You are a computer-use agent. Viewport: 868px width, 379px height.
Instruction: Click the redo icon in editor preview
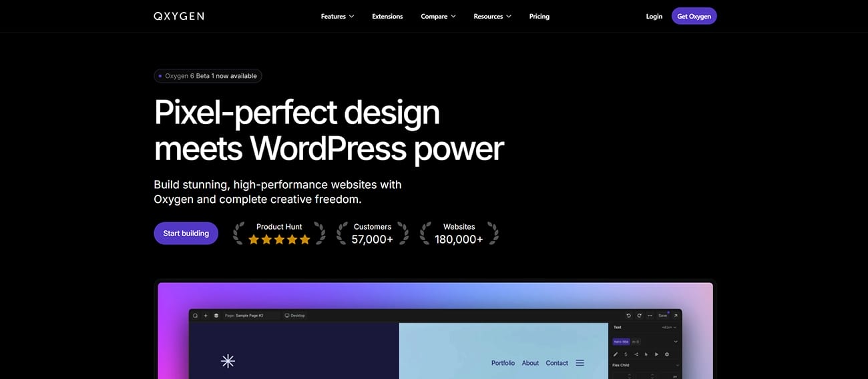pyautogui.click(x=640, y=316)
